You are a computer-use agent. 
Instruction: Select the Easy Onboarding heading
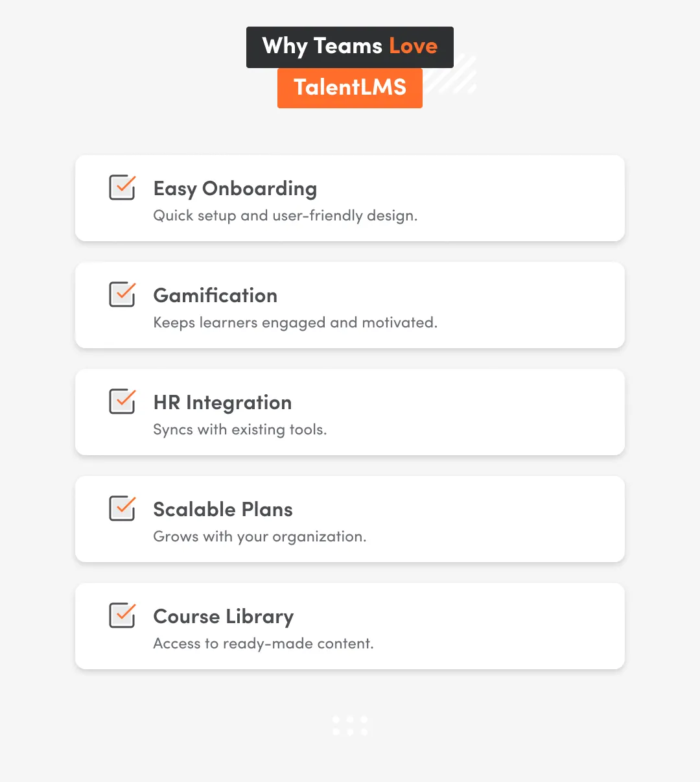(235, 189)
